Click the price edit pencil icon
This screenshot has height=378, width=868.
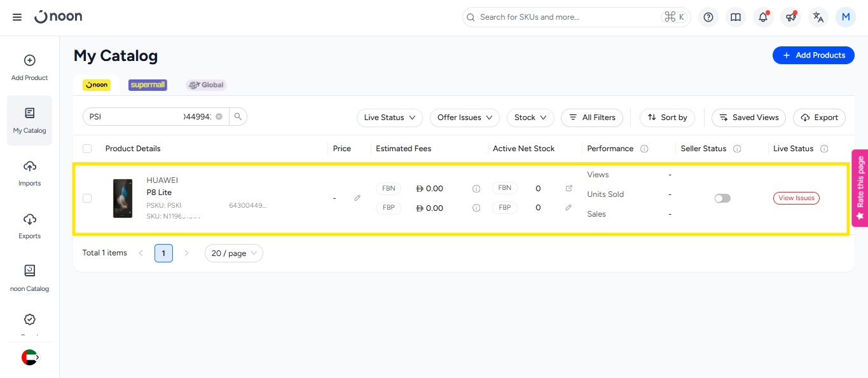tap(357, 198)
